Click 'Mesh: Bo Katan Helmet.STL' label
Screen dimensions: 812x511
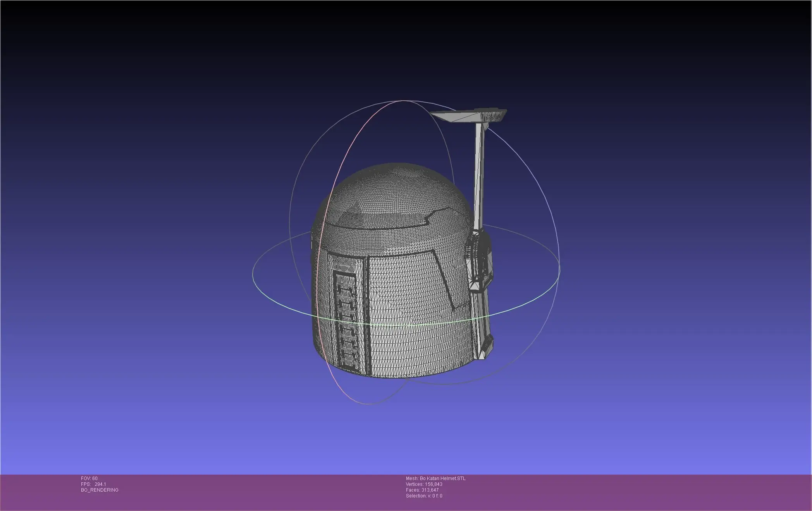[436, 478]
